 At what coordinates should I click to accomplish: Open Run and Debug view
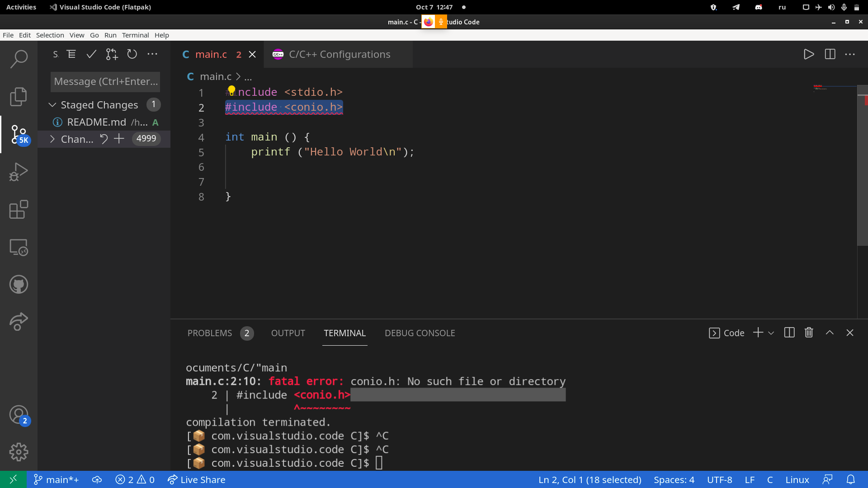coord(19,172)
